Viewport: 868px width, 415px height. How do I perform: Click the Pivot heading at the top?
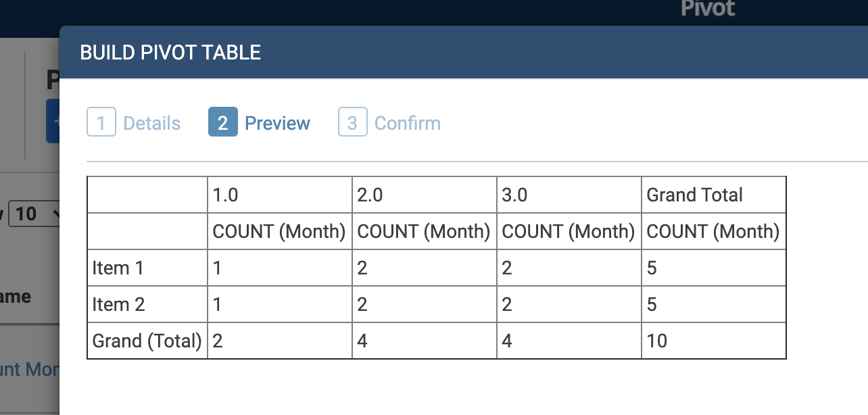(708, 9)
